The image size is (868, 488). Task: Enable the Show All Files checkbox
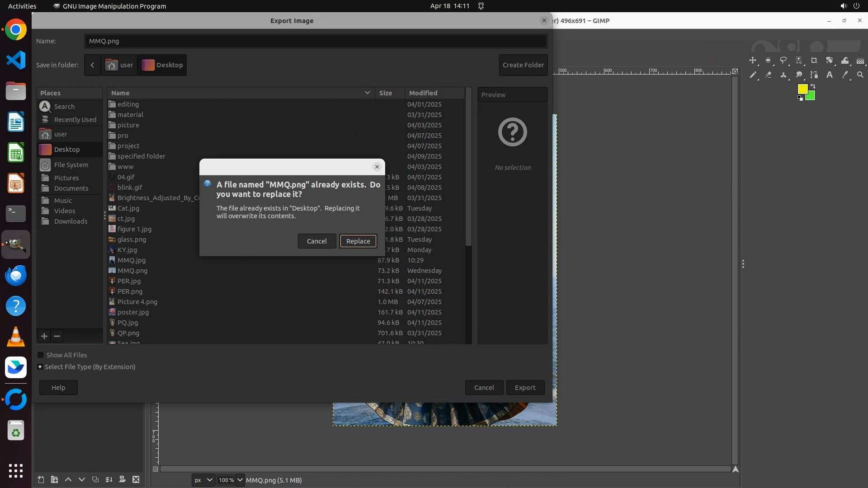41,355
